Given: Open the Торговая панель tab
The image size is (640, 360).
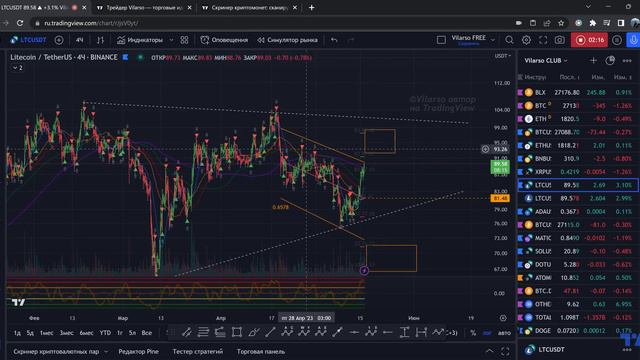Looking at the screenshot, I should (261, 351).
